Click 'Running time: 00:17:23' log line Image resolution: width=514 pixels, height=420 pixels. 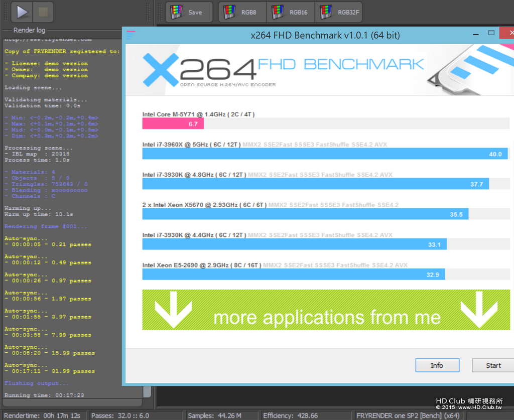[44, 395]
